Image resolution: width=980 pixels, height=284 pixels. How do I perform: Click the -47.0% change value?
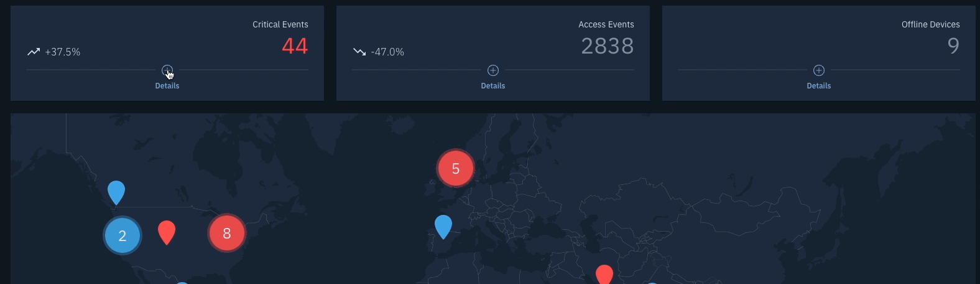tap(387, 52)
